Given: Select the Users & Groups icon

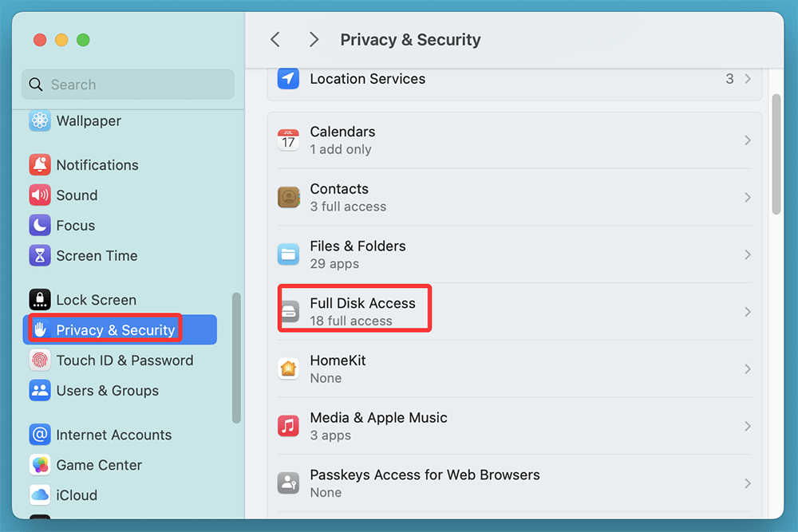Looking at the screenshot, I should coord(39,391).
